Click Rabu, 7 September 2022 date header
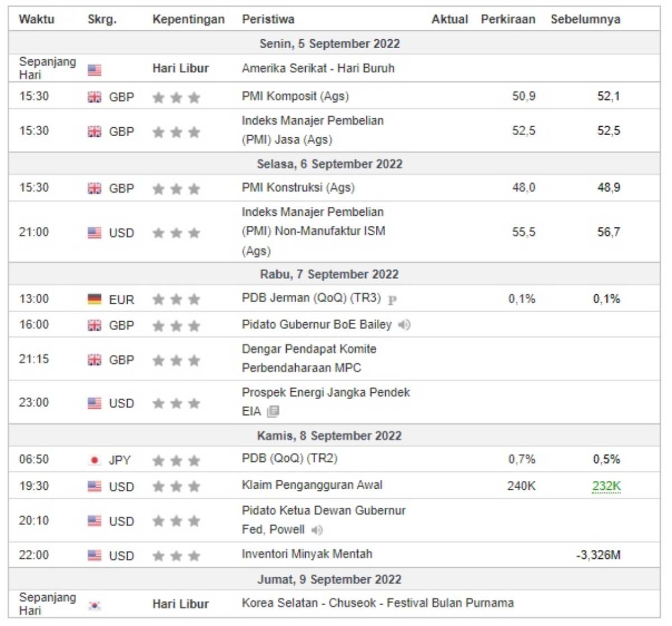 [x=329, y=275]
